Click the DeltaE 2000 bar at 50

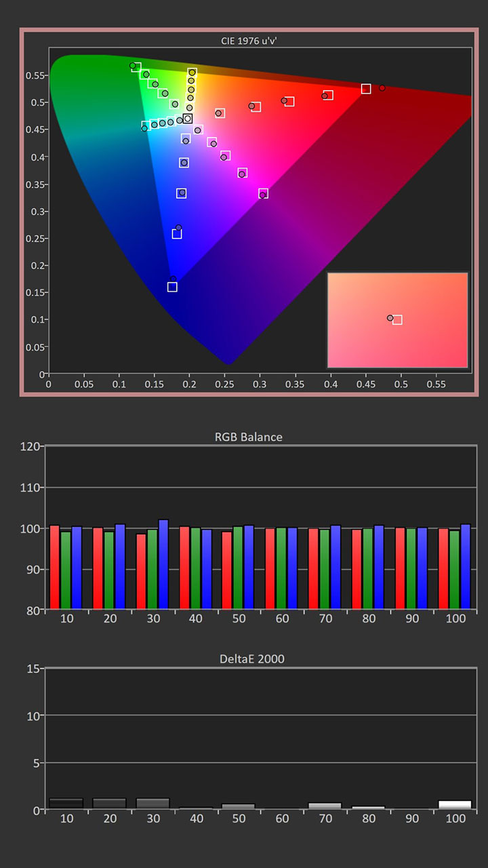click(239, 806)
